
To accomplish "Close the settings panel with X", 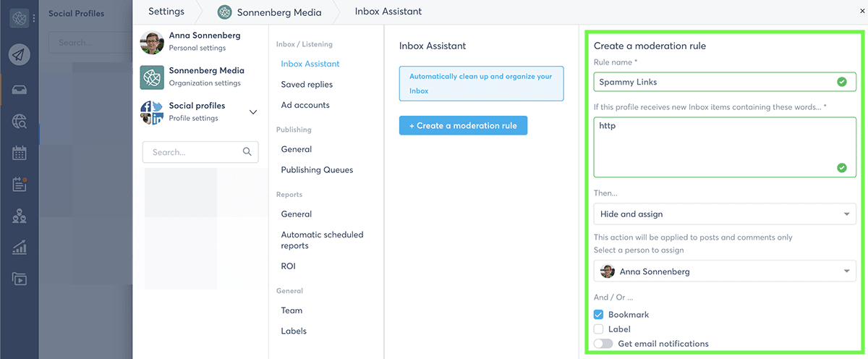I will [x=860, y=11].
